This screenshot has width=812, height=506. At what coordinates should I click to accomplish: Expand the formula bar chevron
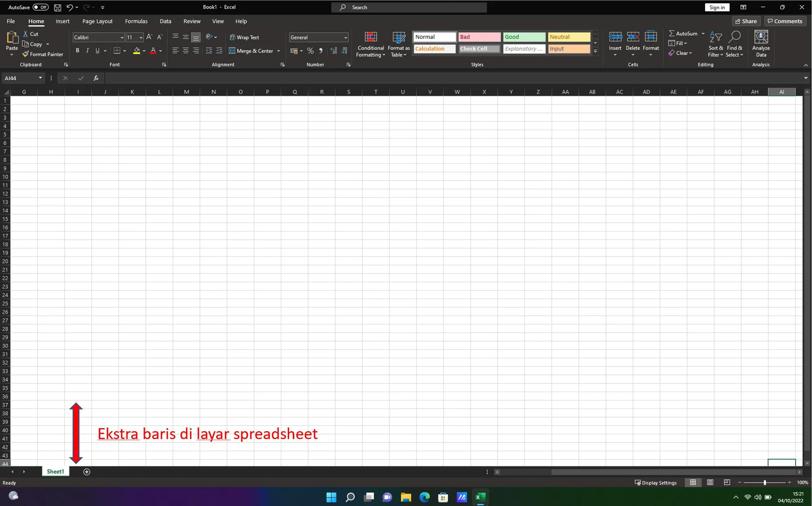[806, 78]
